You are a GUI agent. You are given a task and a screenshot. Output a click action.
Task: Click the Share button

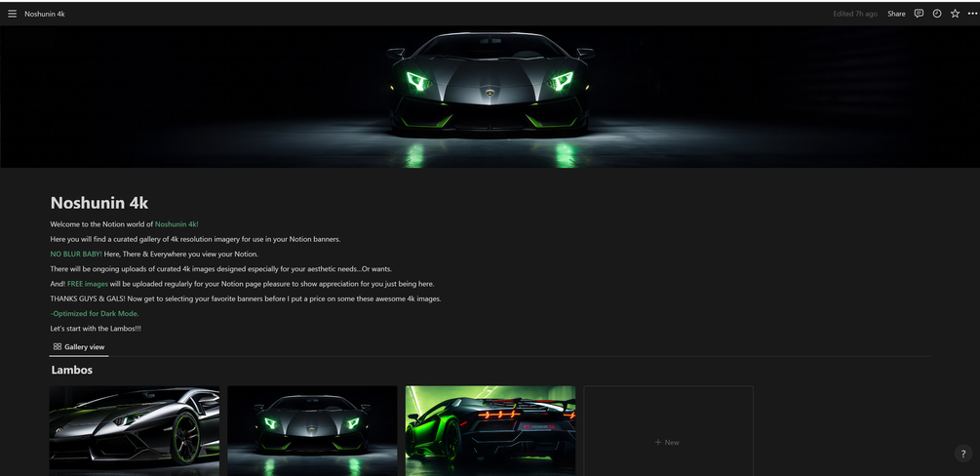[895, 14]
